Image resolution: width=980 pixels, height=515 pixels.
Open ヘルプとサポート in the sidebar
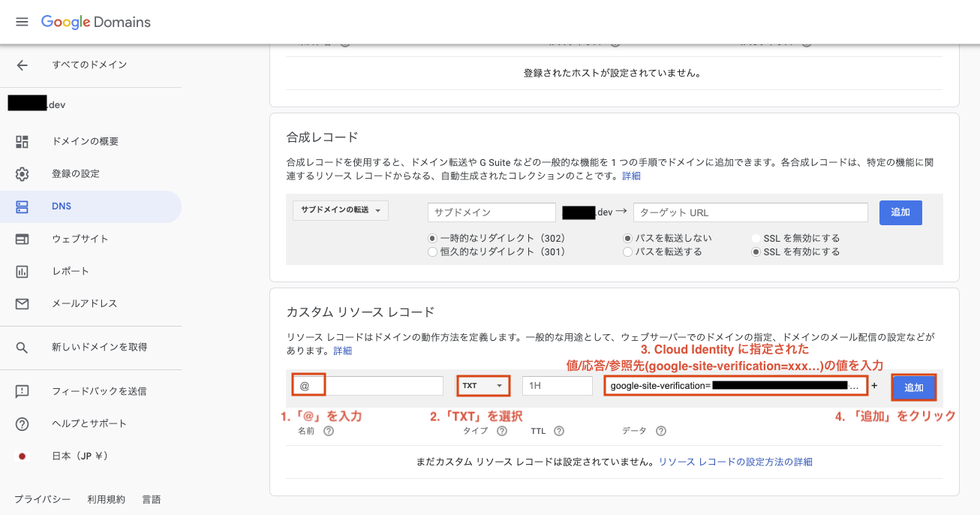pyautogui.click(x=90, y=423)
